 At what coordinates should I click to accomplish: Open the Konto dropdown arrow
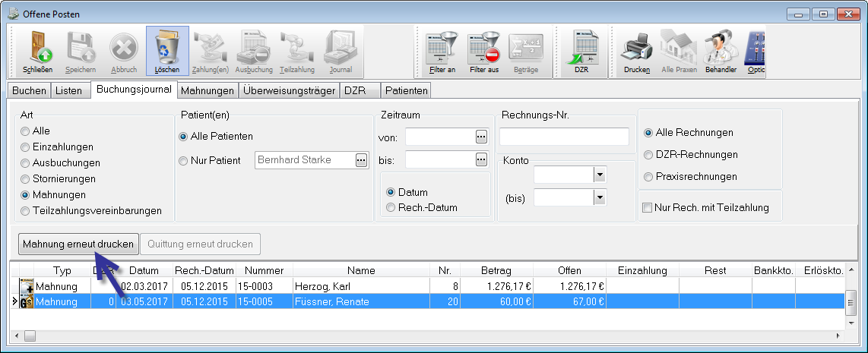[600, 175]
